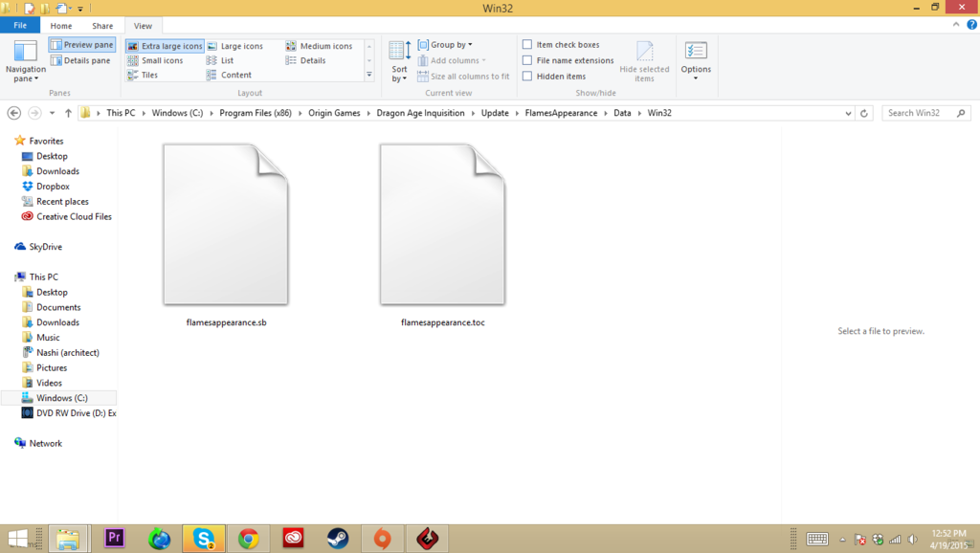Switch to the Share tab
The height and width of the screenshot is (553, 980).
click(x=101, y=26)
